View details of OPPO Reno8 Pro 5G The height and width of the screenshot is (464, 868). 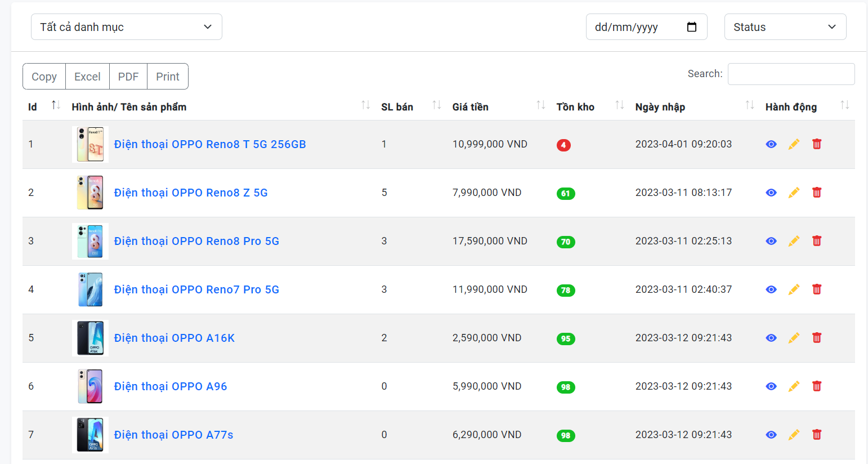[x=771, y=241]
